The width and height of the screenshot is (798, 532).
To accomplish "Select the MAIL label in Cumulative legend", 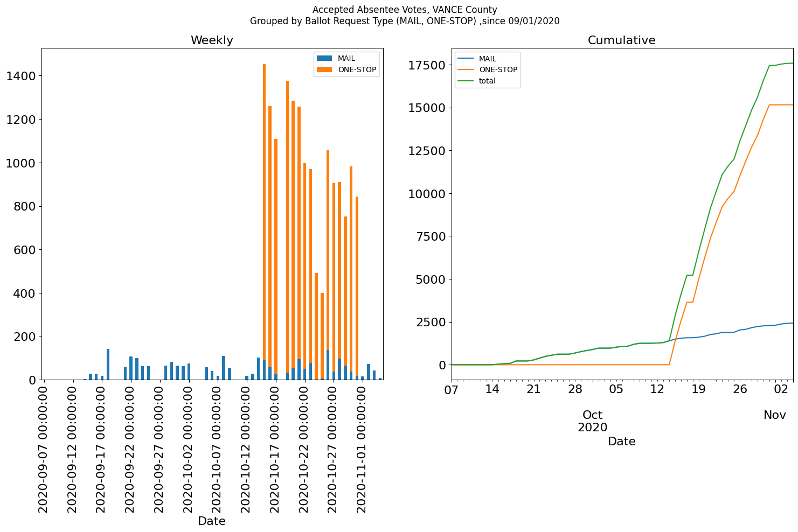I will click(488, 59).
